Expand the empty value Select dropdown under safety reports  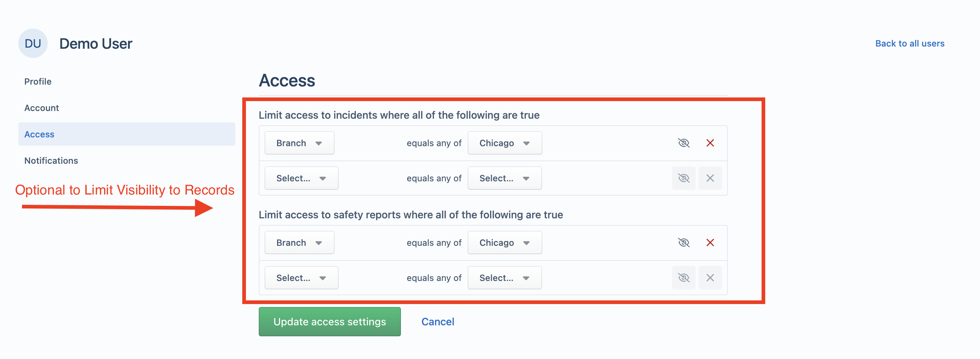(x=504, y=278)
